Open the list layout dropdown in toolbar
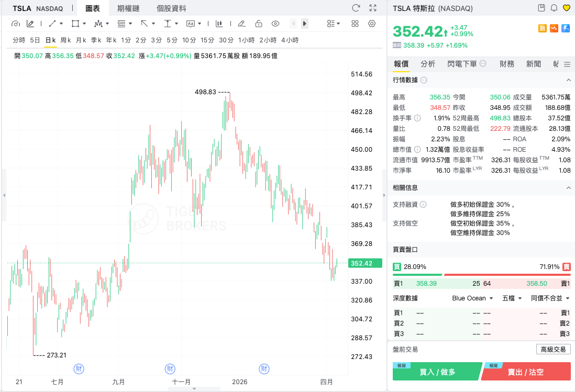The width and height of the screenshot is (575, 392). [x=334, y=24]
